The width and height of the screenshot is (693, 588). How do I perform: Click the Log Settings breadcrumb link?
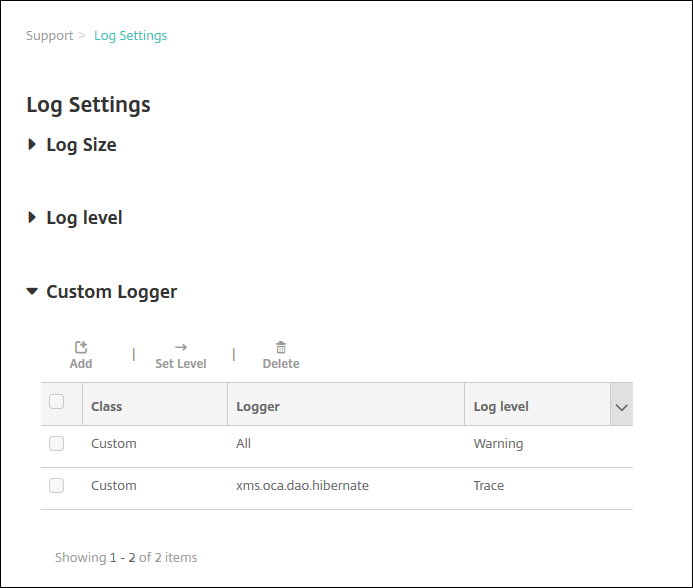130,36
